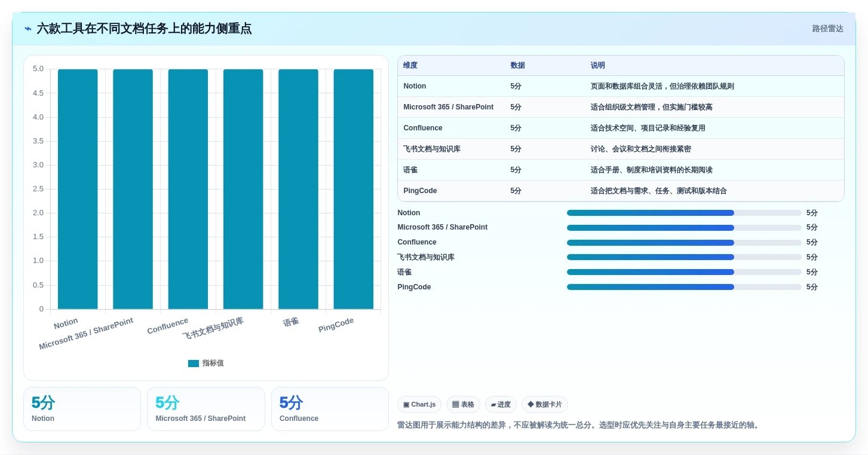Click the 语雀 bar in the chart

298,189
